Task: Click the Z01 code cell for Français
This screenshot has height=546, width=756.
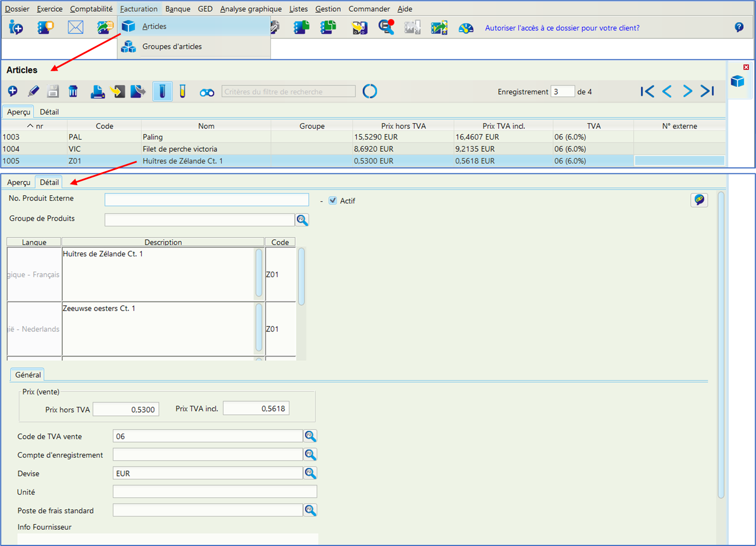Action: pyautogui.click(x=280, y=275)
